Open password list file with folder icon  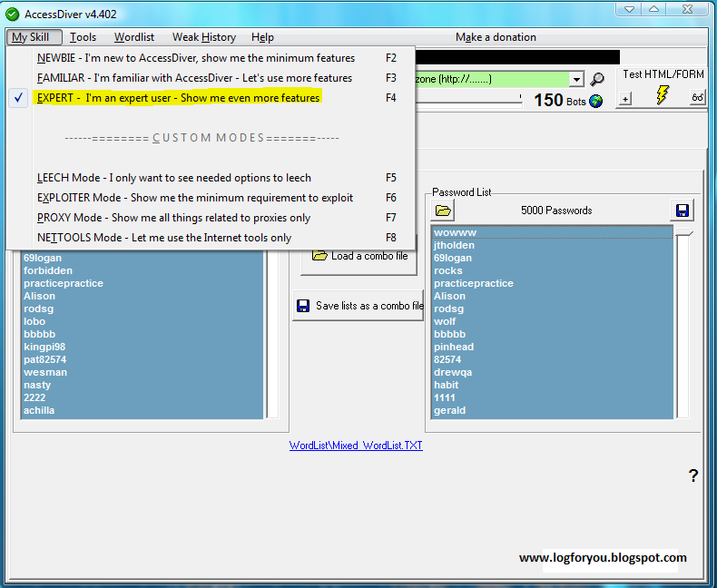coord(443,211)
